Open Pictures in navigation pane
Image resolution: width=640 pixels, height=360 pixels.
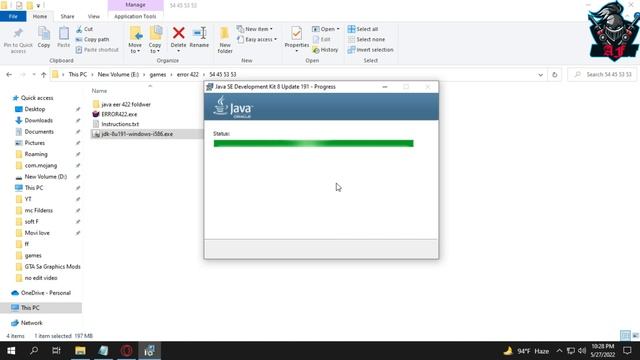35,143
